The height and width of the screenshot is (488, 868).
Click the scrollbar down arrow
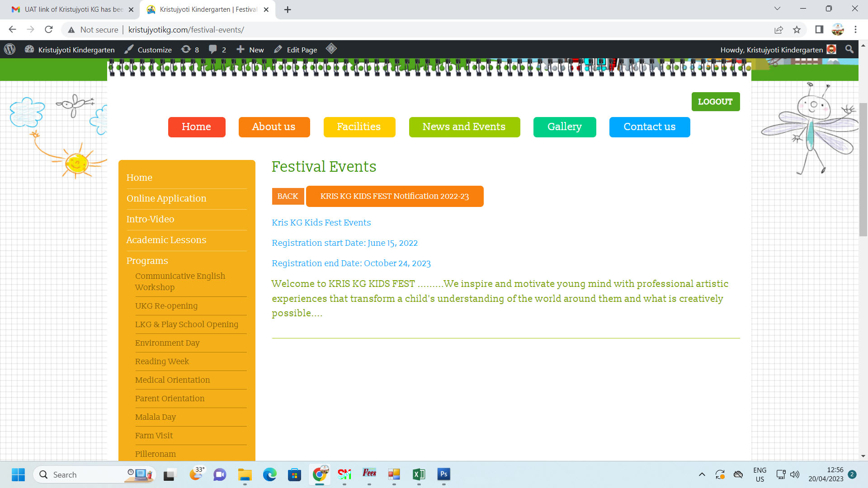863,456
